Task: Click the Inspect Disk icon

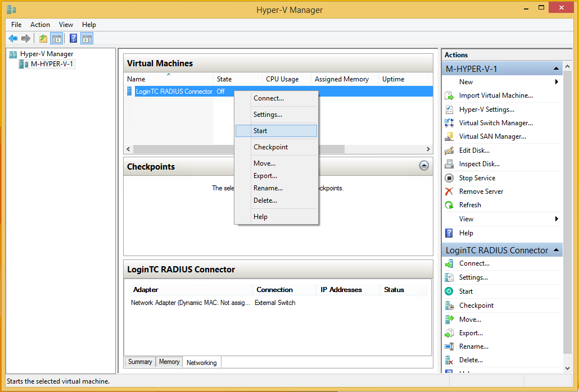Action: pos(449,164)
